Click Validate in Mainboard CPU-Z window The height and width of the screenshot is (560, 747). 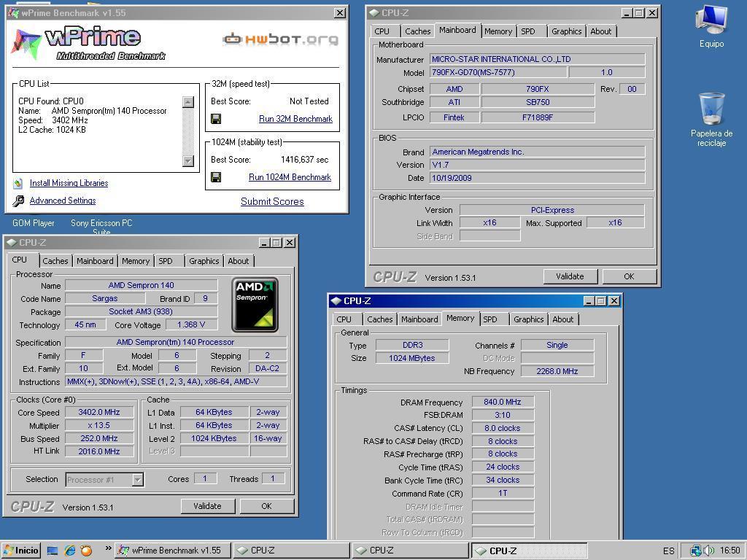[x=570, y=276]
